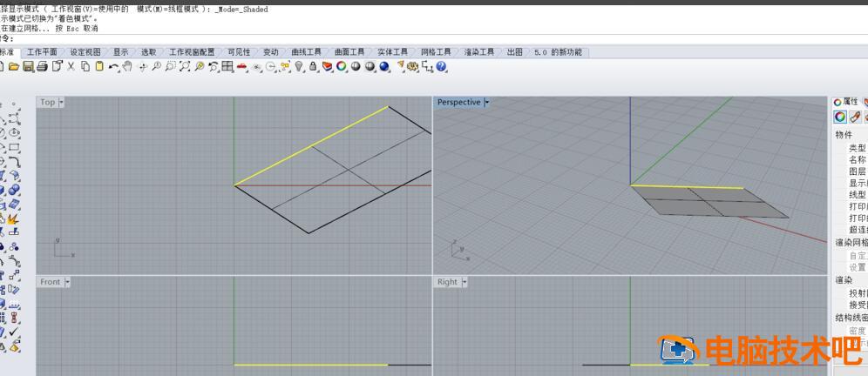
Task: Save the model with the floppy disk icon
Action: pos(28,66)
